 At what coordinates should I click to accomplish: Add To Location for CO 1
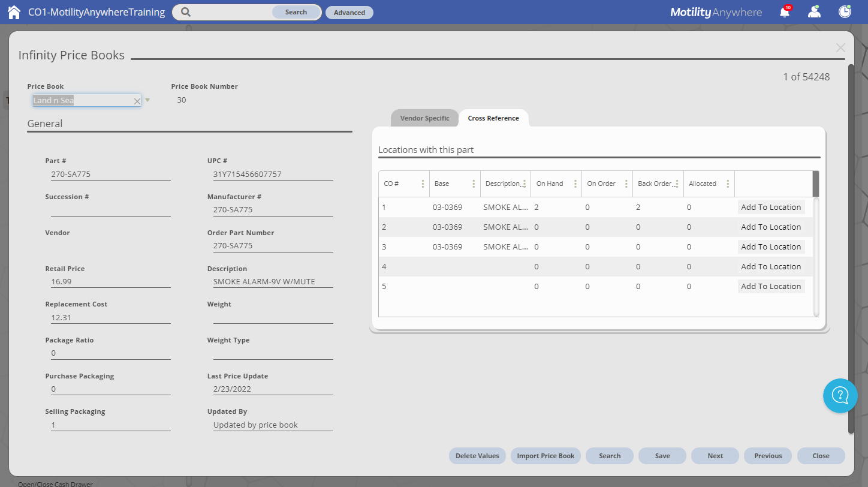(771, 207)
